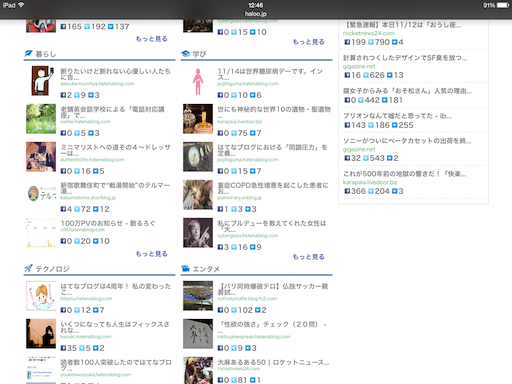Open article 老舗英会話学校による「電話対応講座」
The image size is (512, 384).
point(112,112)
